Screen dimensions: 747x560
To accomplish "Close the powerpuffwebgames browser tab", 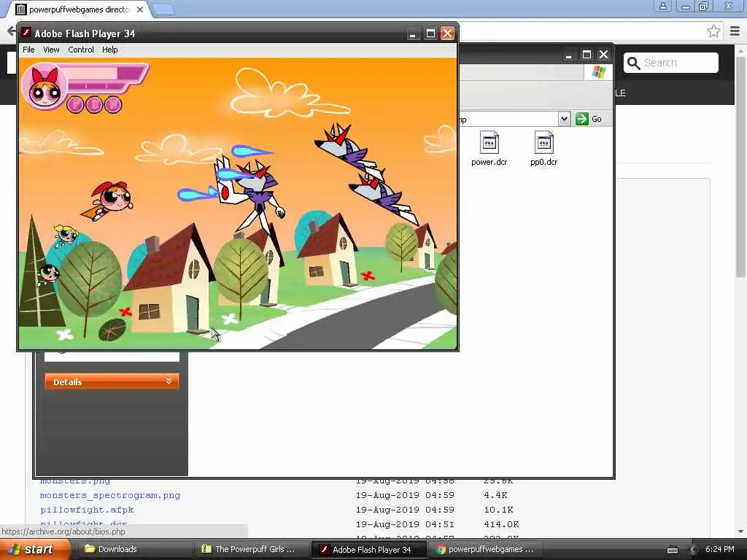I will [140, 9].
